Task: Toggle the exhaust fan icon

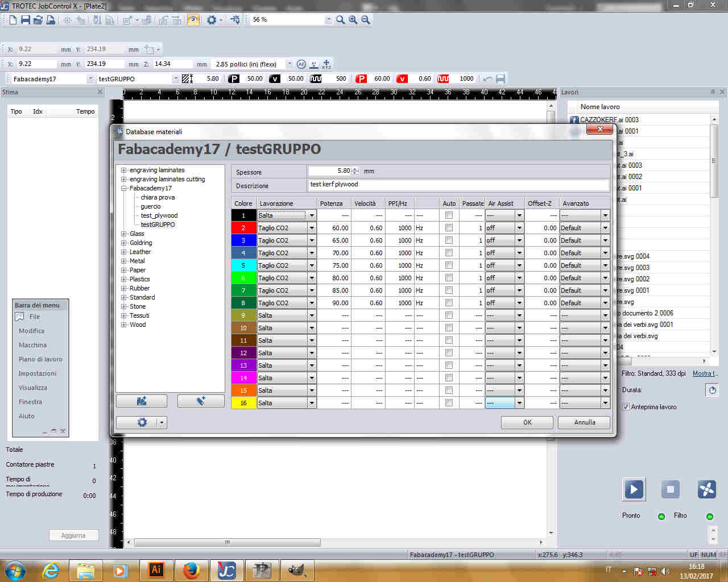Action: (x=706, y=489)
